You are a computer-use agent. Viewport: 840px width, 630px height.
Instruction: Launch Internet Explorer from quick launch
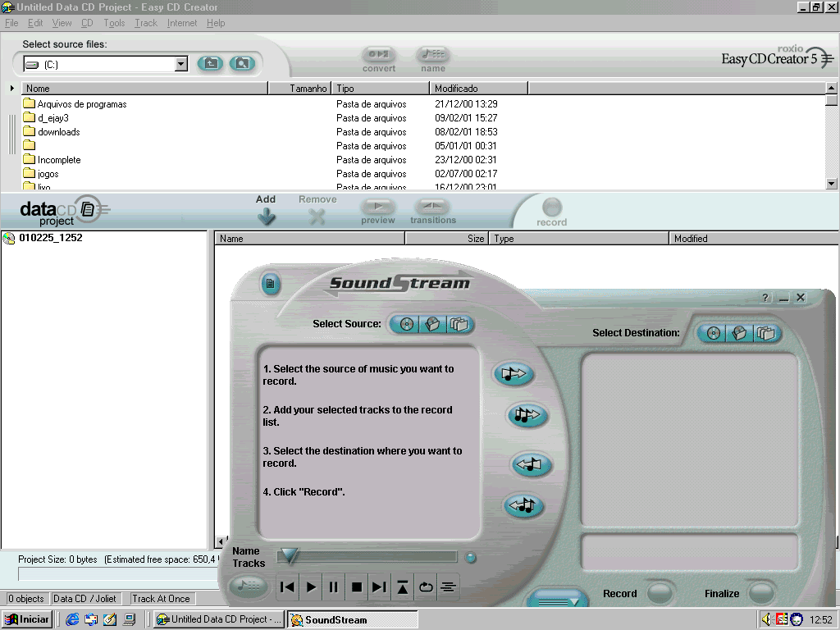(72, 619)
